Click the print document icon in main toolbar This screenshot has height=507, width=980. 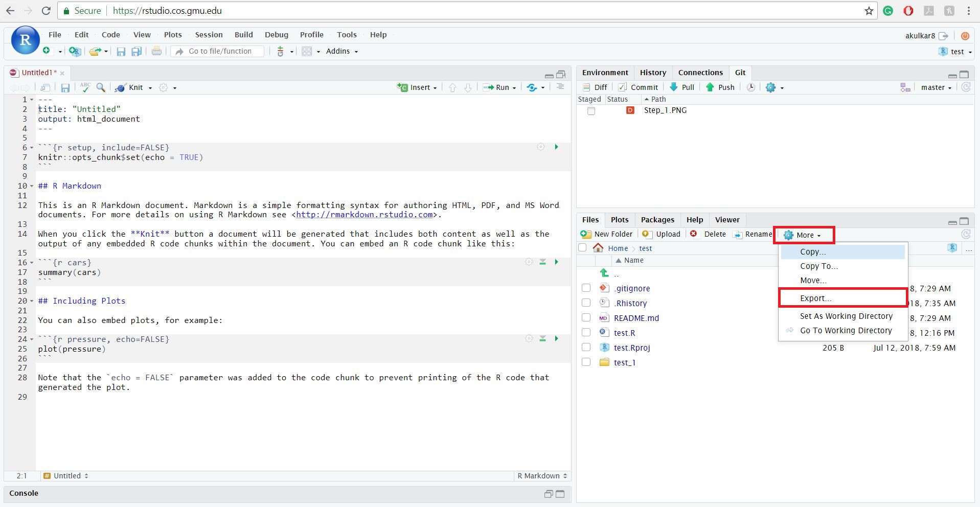pyautogui.click(x=157, y=51)
